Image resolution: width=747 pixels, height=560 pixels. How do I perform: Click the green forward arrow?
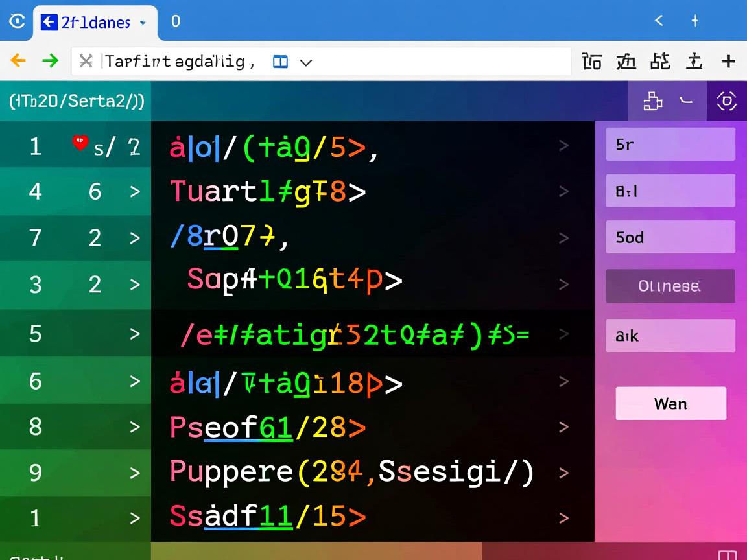(x=50, y=61)
